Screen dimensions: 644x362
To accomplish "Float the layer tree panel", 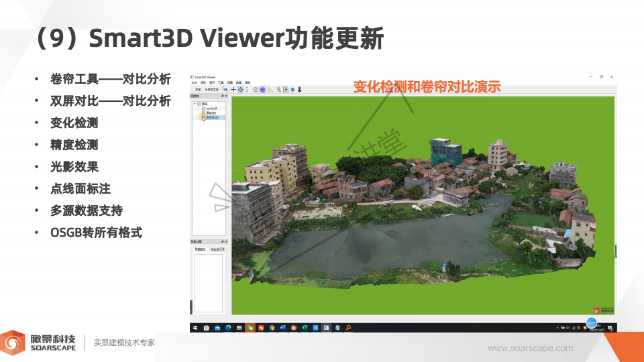I will pyautogui.click(x=222, y=96).
